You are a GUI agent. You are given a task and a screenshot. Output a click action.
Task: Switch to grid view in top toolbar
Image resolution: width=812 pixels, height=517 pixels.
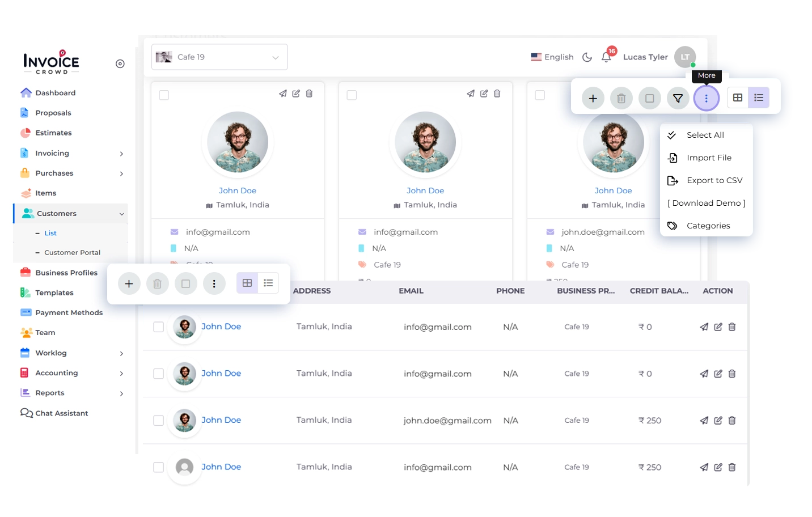tap(738, 98)
